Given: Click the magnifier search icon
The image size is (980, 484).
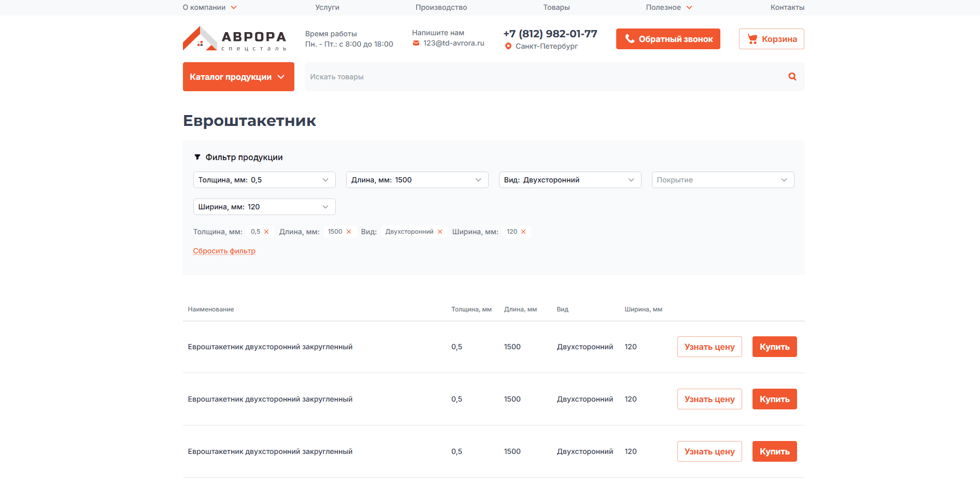Looking at the screenshot, I should point(792,77).
